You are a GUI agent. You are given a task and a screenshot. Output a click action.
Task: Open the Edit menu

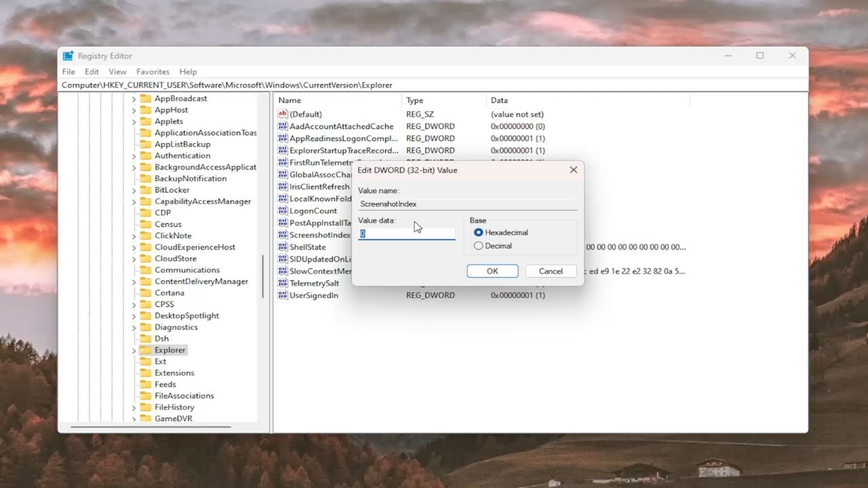[92, 72]
